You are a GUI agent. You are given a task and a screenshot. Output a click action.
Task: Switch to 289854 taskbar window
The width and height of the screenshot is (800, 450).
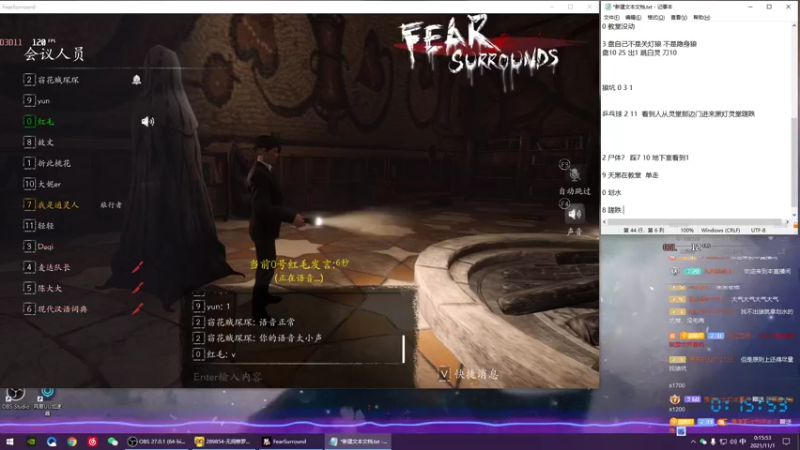tap(222, 441)
